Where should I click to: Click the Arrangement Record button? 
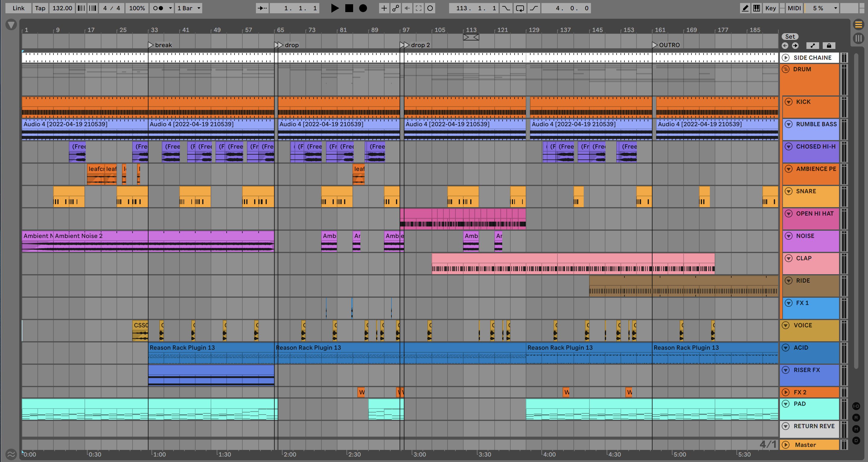click(x=363, y=8)
